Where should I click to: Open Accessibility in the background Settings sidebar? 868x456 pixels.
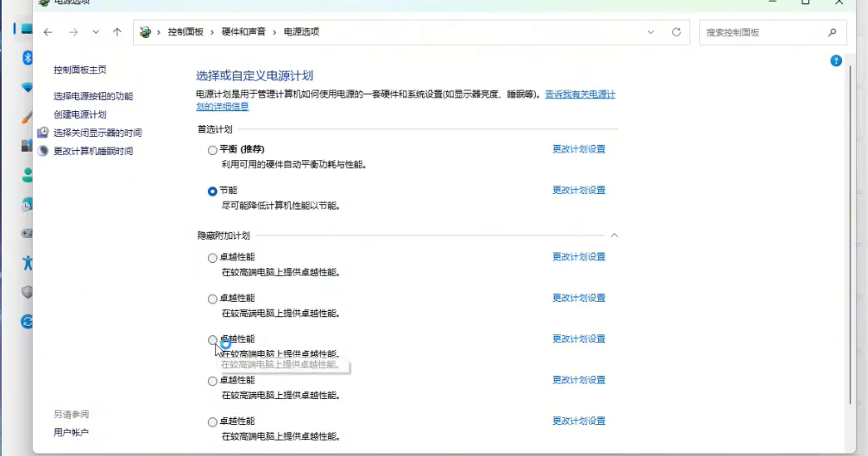click(27, 262)
